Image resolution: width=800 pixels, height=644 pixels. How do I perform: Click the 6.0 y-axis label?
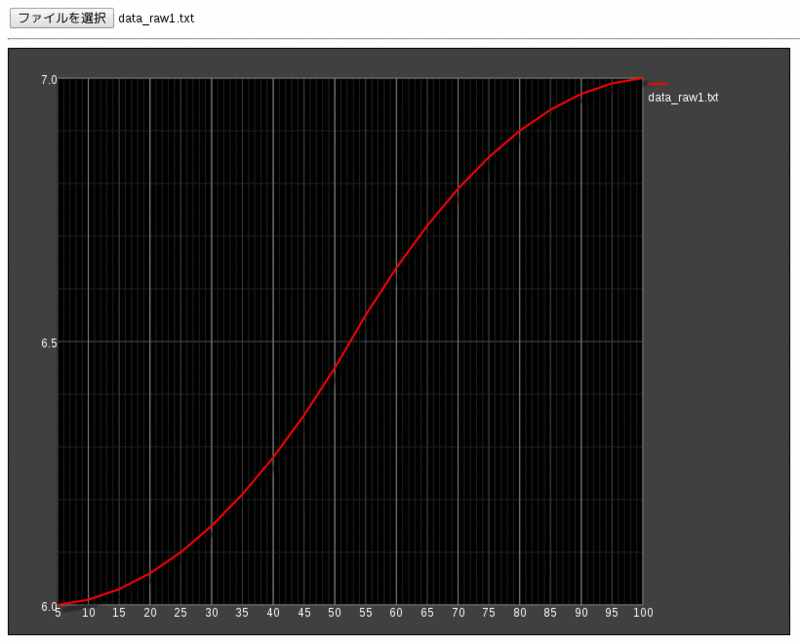[x=49, y=606]
